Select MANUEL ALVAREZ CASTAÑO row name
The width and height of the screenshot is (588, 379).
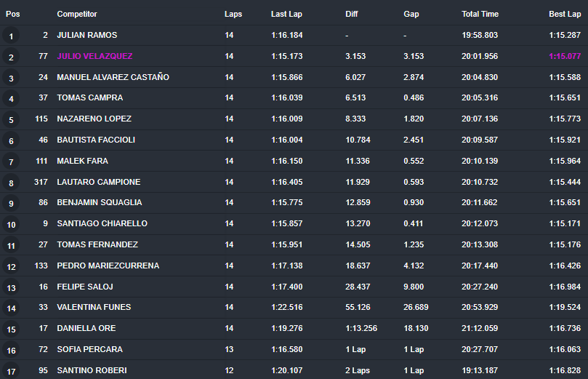(x=113, y=77)
